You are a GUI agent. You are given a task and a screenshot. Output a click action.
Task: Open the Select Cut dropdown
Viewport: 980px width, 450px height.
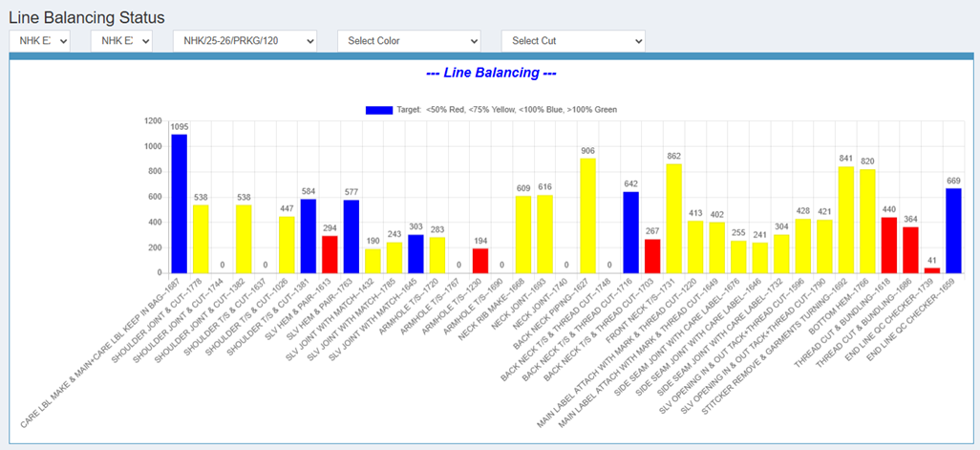tap(573, 41)
